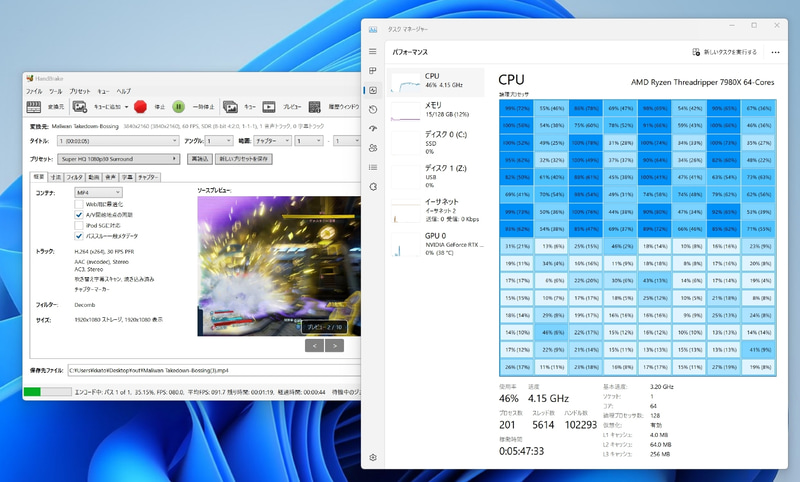Click the destination file path field

pos(214,370)
